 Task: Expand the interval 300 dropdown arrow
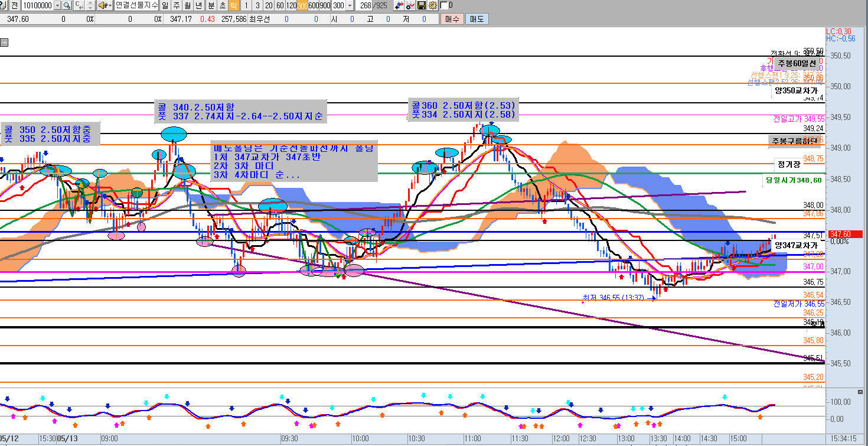[350, 5]
